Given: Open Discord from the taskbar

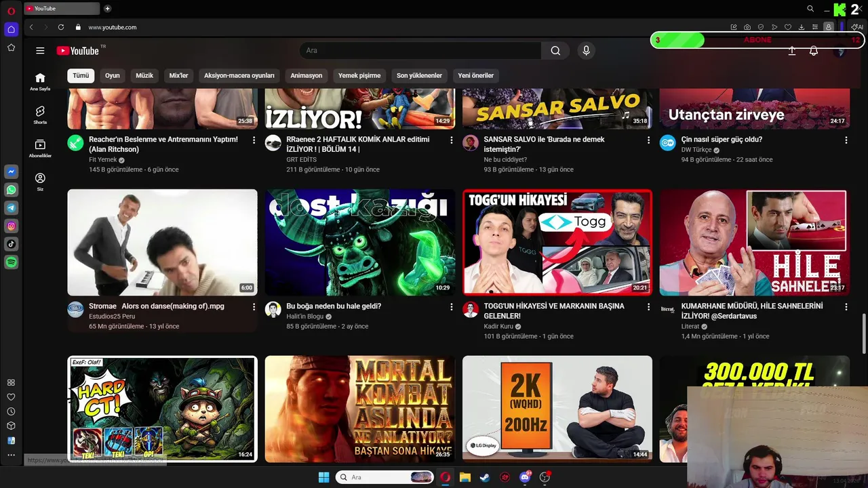Looking at the screenshot, I should pos(524,477).
